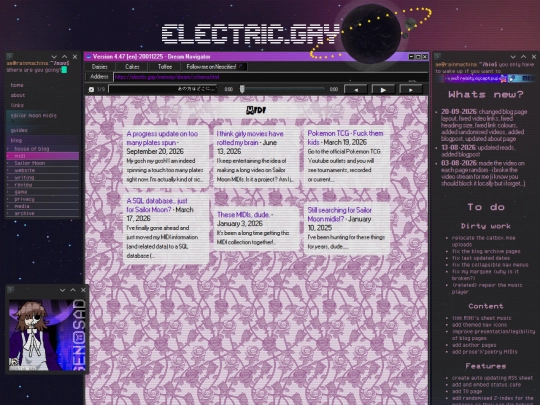Viewport: 540px width, 405px height.
Task: Play the music player track
Action: (383, 90)
